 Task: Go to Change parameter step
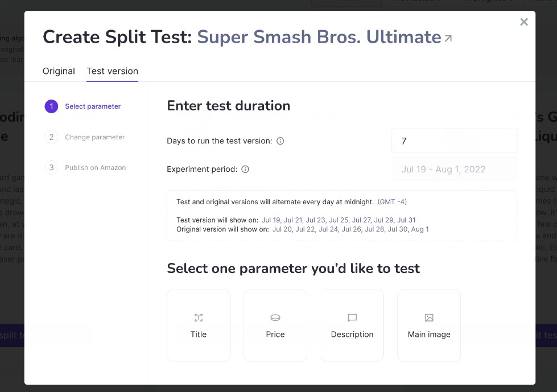pos(94,137)
